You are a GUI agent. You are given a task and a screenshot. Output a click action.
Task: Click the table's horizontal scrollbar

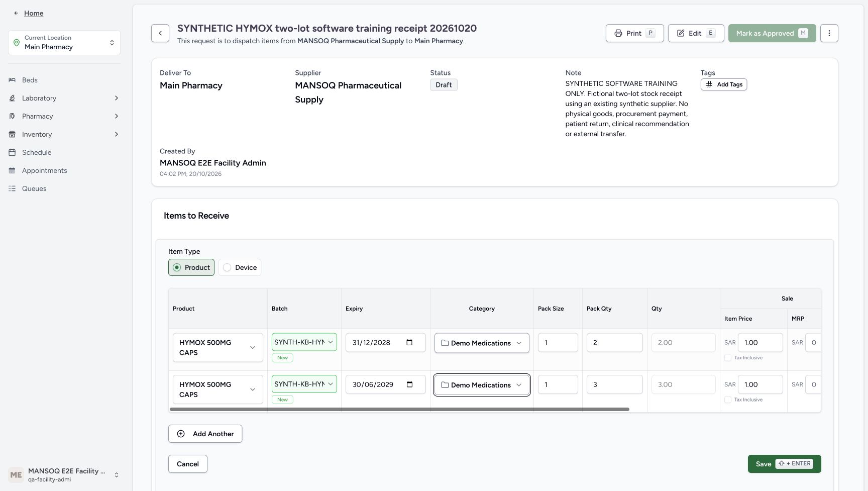399,410
